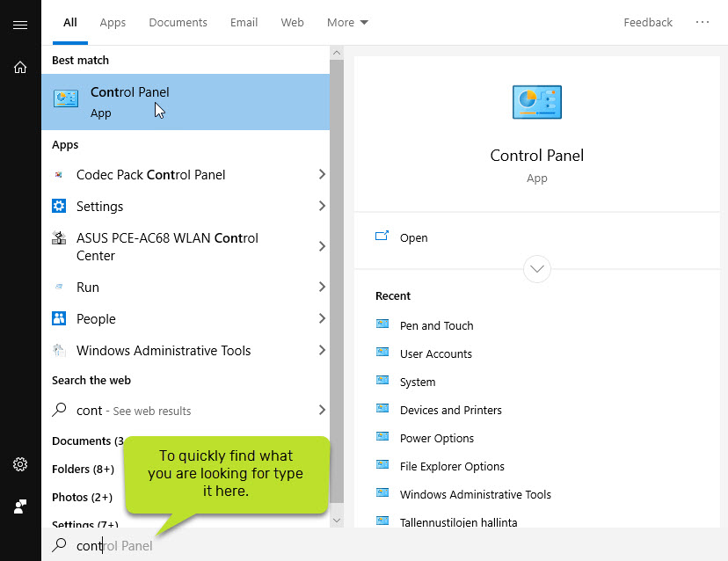Click the Home icon in sidebar
728x561 pixels.
pos(19,67)
